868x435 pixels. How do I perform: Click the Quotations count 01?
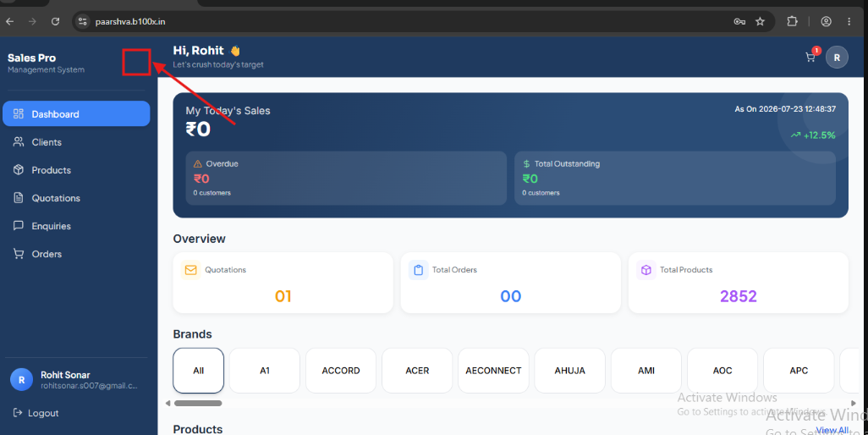click(283, 296)
